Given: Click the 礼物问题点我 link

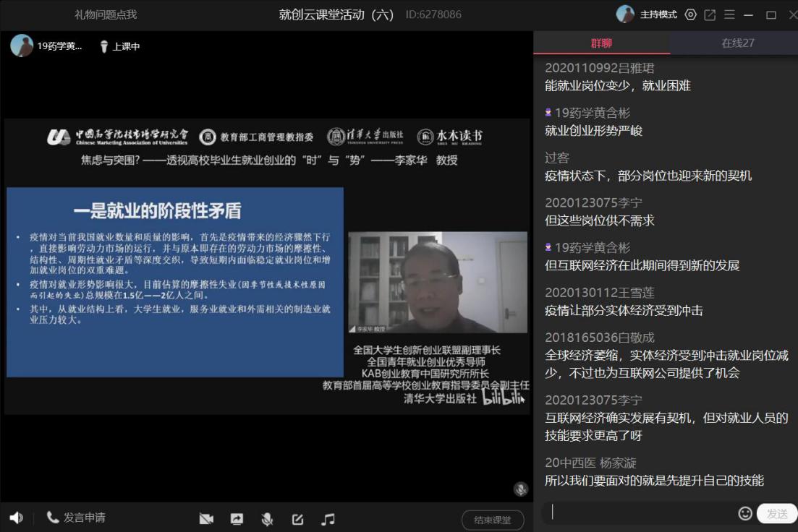Looking at the screenshot, I should [106, 14].
